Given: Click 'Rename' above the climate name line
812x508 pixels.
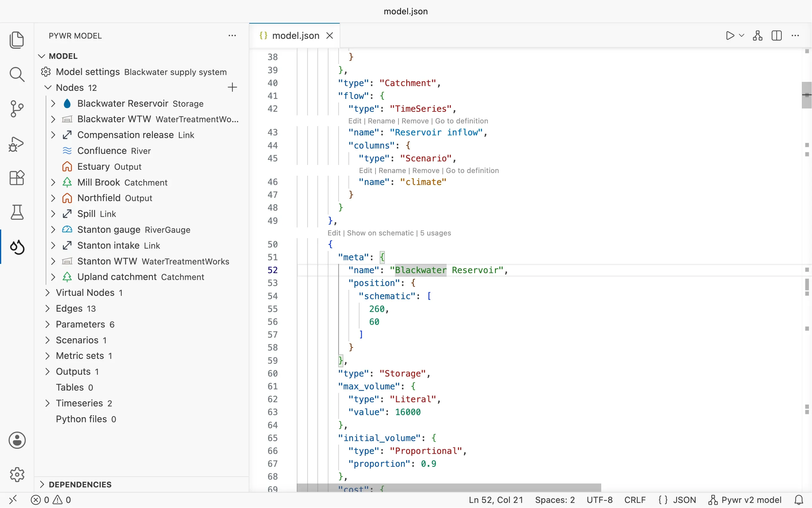Looking at the screenshot, I should [392, 170].
